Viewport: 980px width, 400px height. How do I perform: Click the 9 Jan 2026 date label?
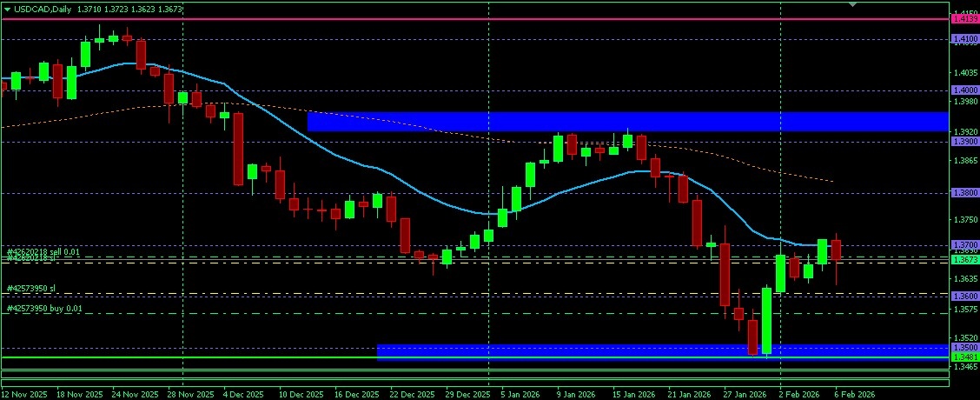click(x=578, y=395)
